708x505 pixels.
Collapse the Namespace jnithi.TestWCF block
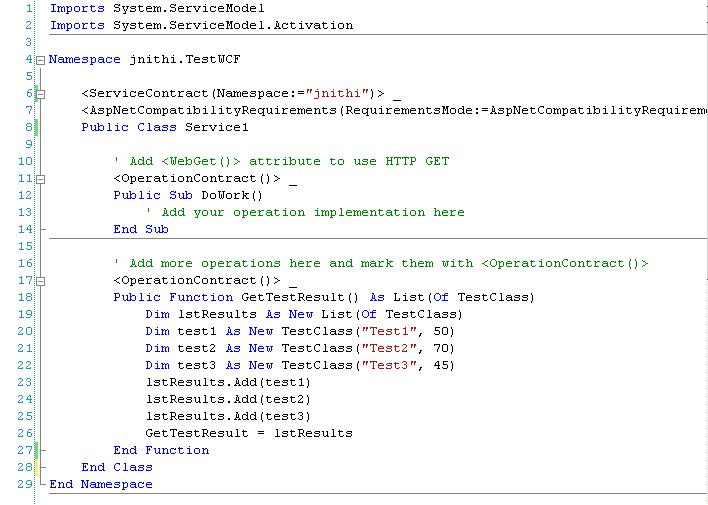[x=40, y=60]
